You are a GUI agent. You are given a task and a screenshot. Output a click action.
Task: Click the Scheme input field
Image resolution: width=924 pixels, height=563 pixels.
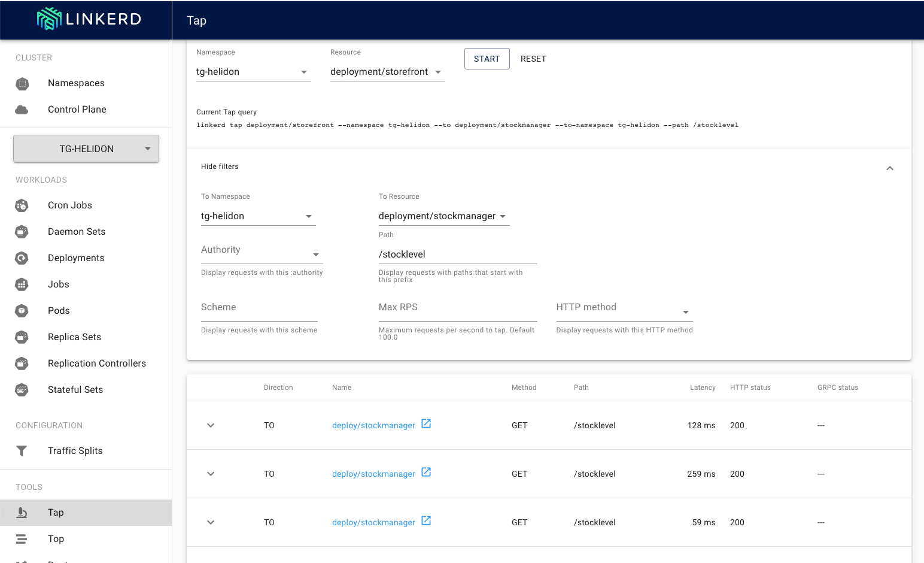[259, 310]
